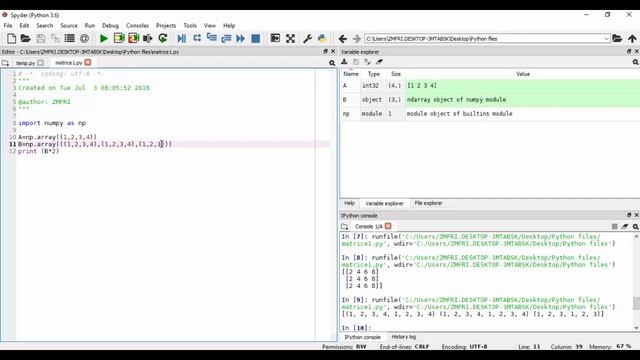640x360 pixels.
Task: Click the Save all files icon
Action: (55, 38)
